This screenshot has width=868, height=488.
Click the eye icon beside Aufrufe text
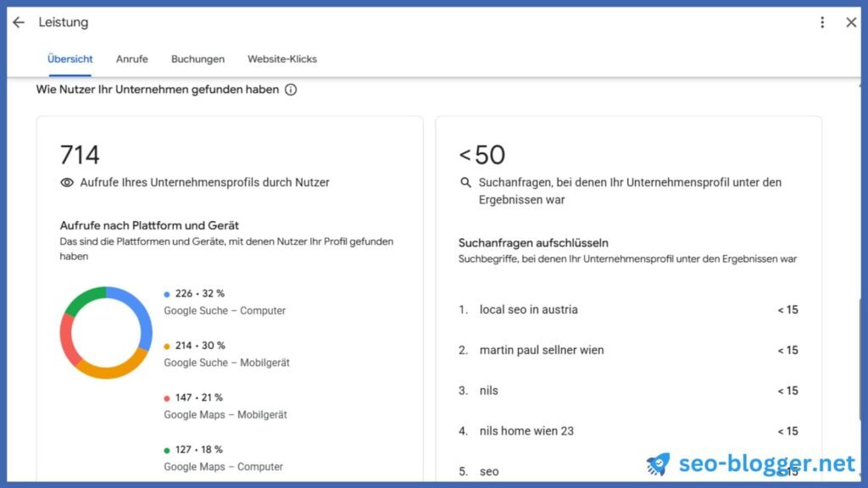tap(67, 183)
